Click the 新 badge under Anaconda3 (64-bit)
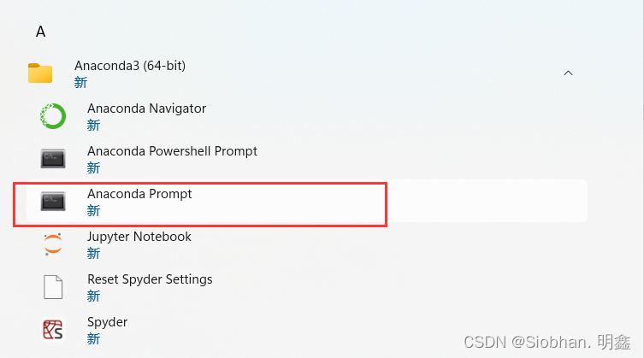This screenshot has width=644, height=358. click(80, 83)
